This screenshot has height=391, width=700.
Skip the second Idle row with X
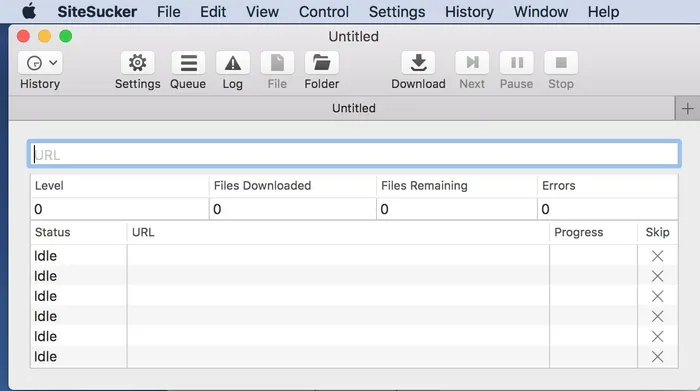(x=657, y=276)
